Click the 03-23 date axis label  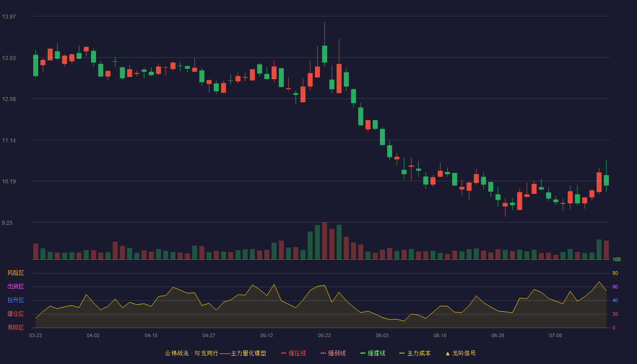click(x=35, y=335)
